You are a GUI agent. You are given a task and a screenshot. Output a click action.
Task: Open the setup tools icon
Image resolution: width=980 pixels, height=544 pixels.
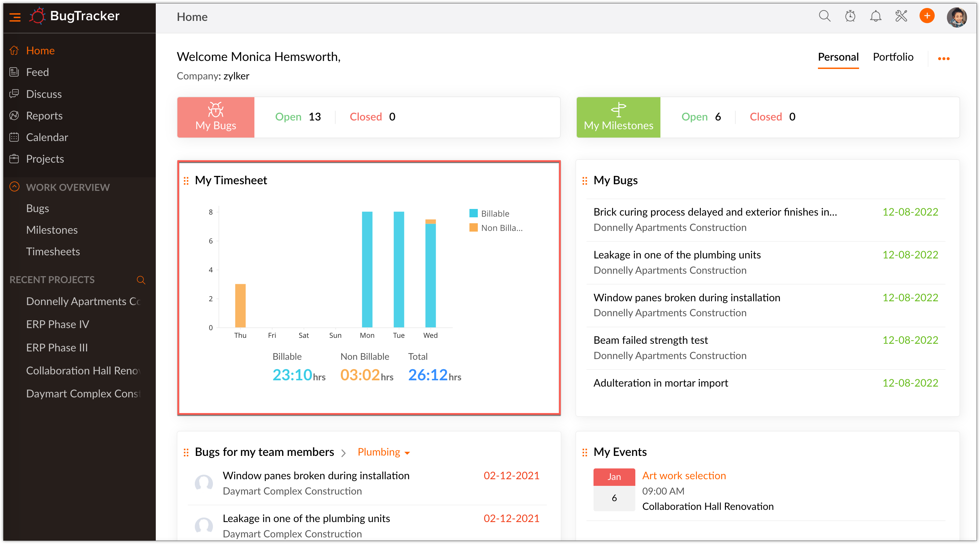[x=901, y=16]
